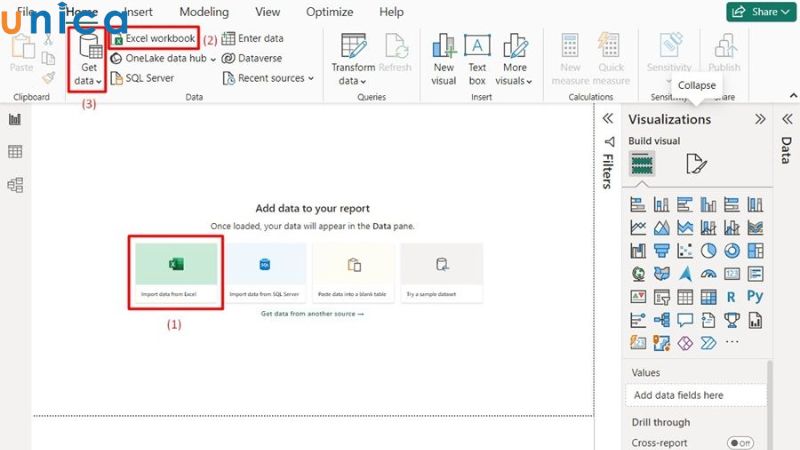
Task: Select the Python (Py) visual
Action: (755, 296)
